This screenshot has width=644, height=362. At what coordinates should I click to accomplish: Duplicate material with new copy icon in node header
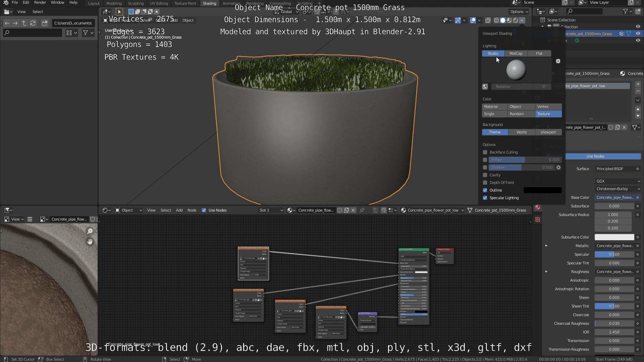[346, 210]
